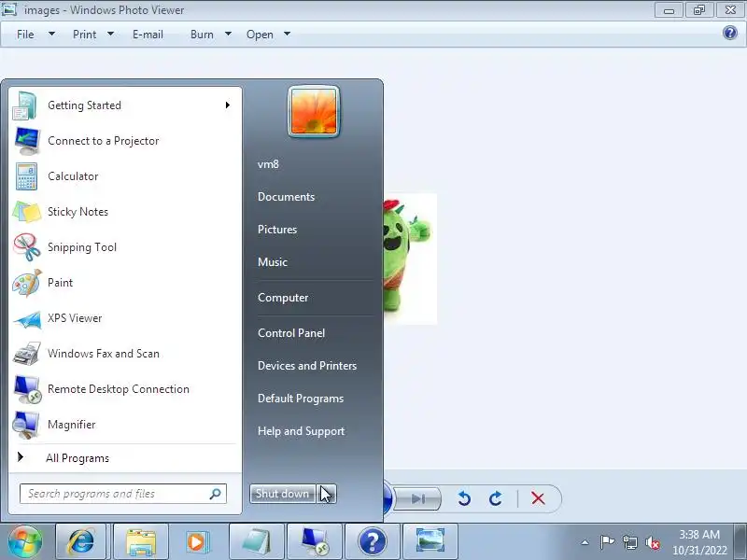Click the Windows Start orb
The image size is (747, 560).
(25, 541)
